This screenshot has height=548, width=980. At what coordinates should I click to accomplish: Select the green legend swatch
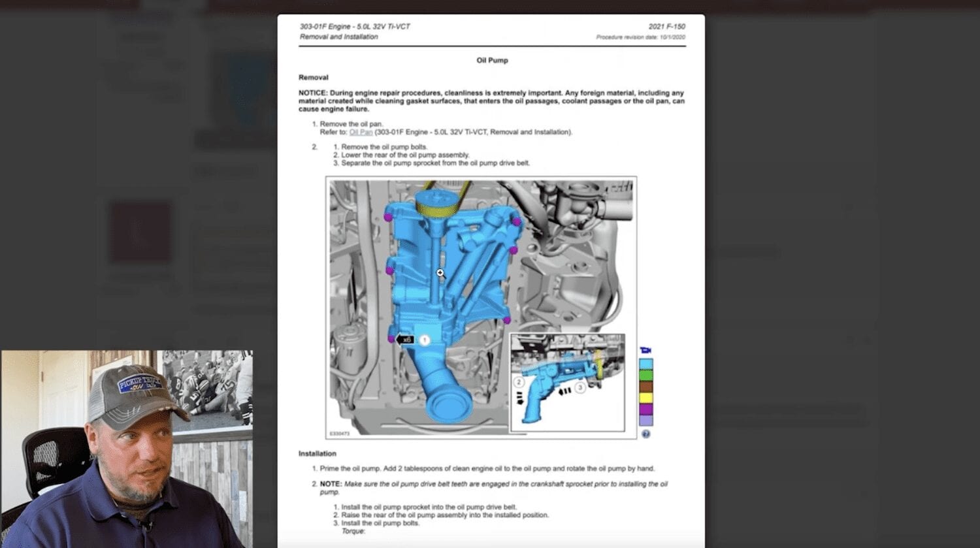(645, 375)
